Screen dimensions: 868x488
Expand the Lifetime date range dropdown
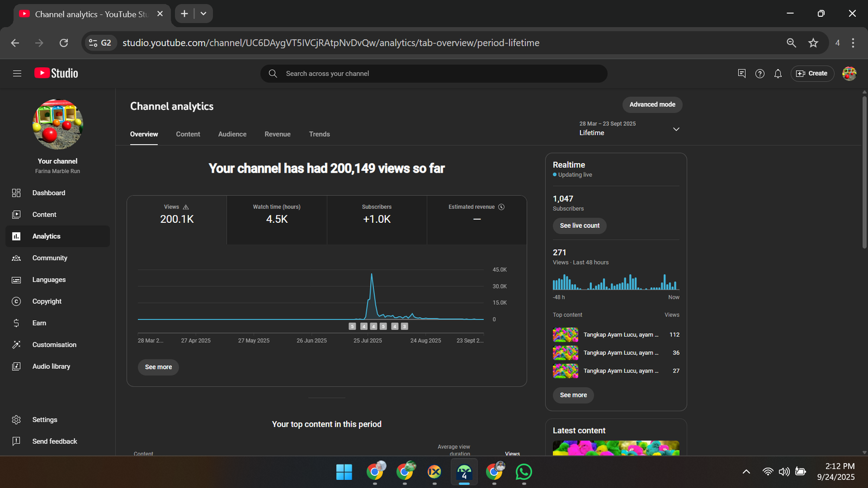[676, 129]
